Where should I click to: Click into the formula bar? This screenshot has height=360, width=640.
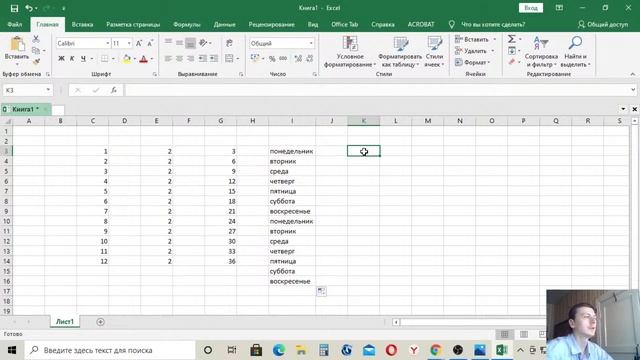click(x=378, y=90)
